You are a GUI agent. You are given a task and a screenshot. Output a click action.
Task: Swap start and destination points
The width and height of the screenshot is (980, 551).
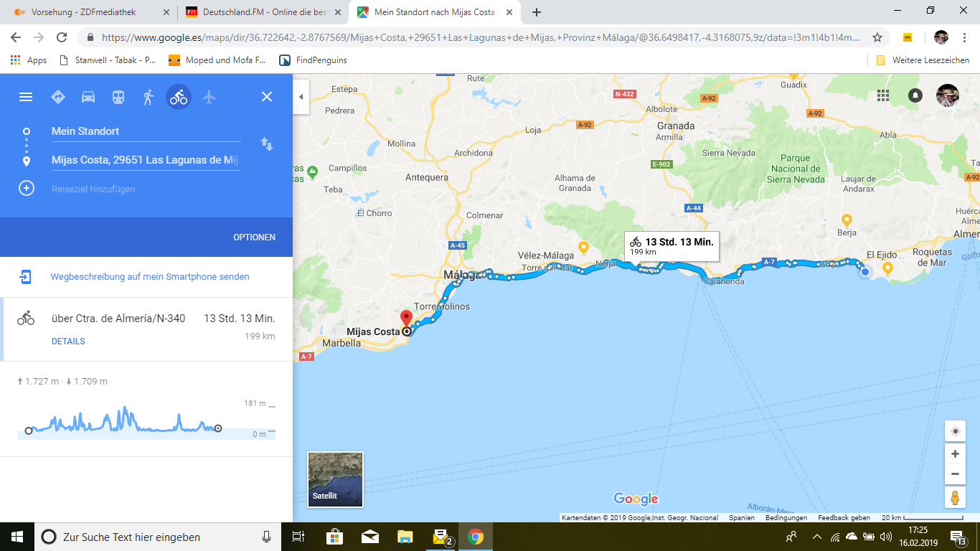pos(267,143)
